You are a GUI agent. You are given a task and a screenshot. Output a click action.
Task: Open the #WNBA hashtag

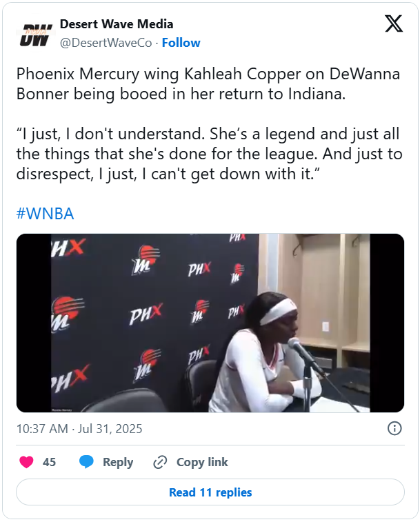point(45,213)
